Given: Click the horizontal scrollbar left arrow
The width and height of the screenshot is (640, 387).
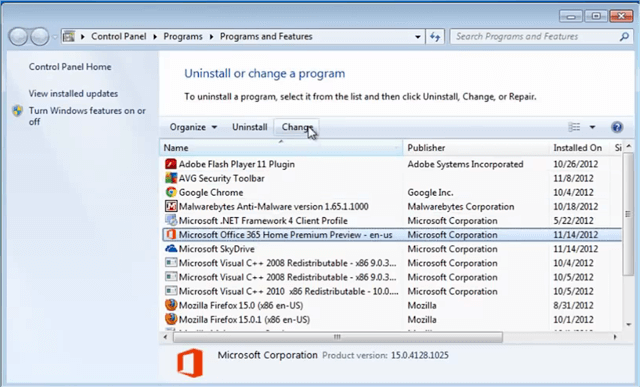Looking at the screenshot, I should coord(165,337).
